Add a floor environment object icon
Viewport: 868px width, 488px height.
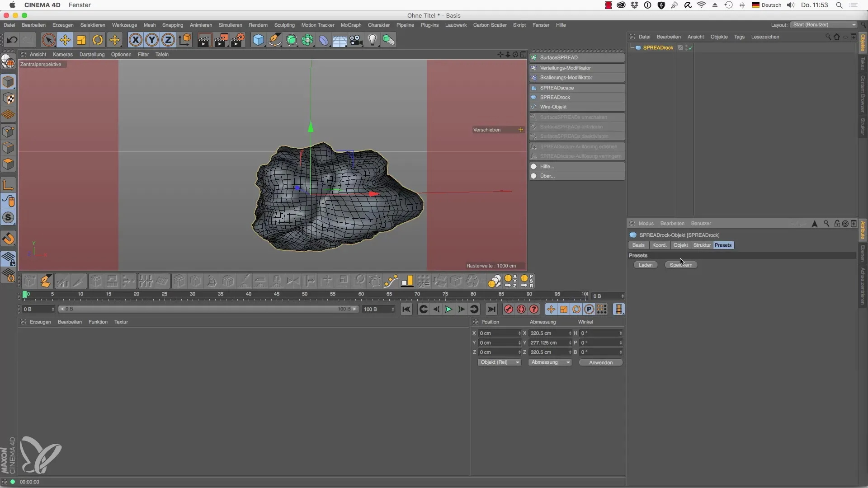pos(340,40)
